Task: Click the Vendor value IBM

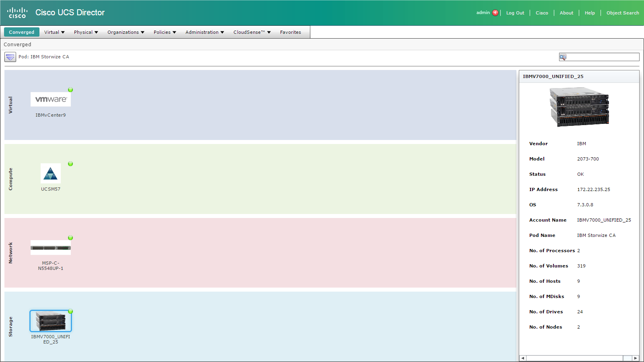Action: (582, 144)
